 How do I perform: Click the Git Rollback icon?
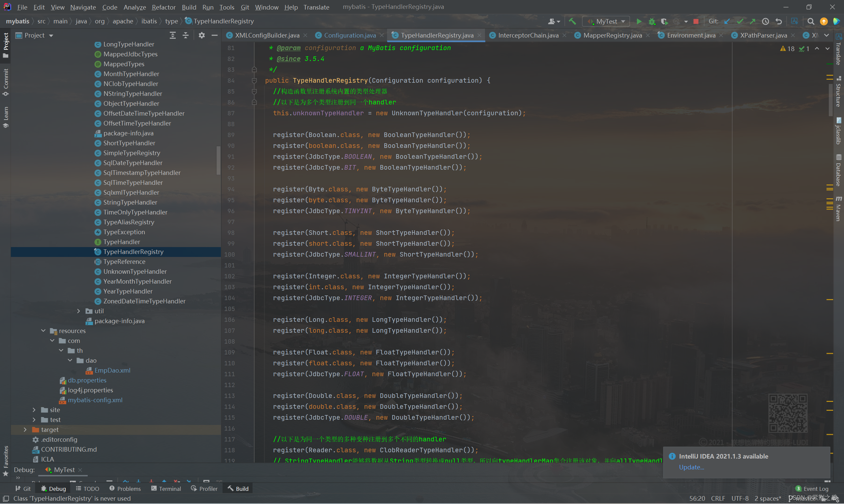pyautogui.click(x=778, y=21)
